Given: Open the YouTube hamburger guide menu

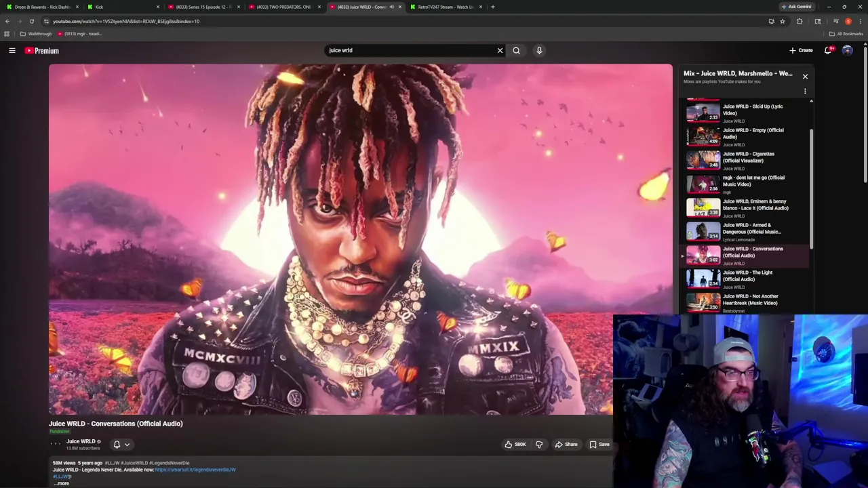Looking at the screenshot, I should [x=12, y=50].
